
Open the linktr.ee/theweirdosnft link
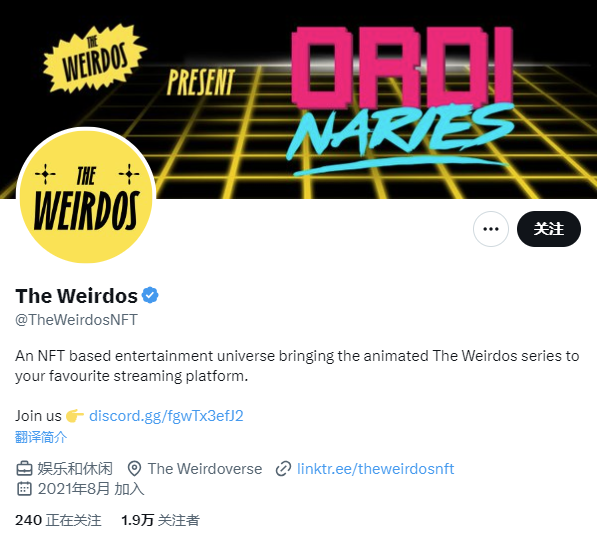[x=375, y=469]
